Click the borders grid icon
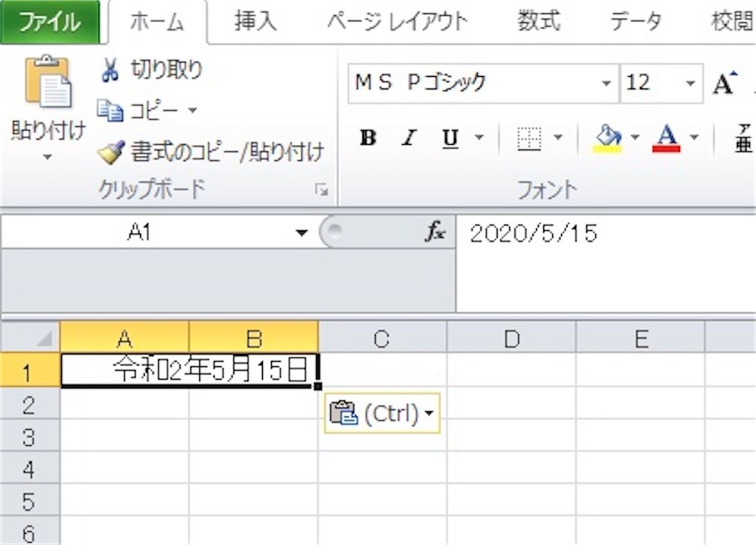The image size is (756, 545). click(529, 138)
